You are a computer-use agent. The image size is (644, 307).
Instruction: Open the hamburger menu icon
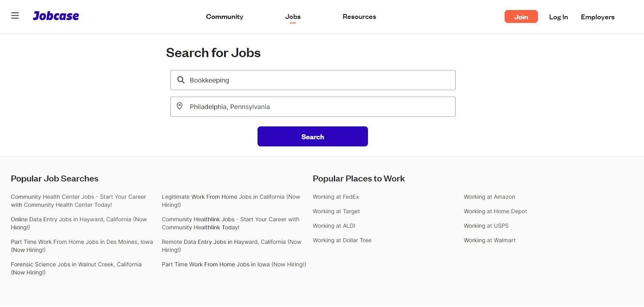[15, 16]
